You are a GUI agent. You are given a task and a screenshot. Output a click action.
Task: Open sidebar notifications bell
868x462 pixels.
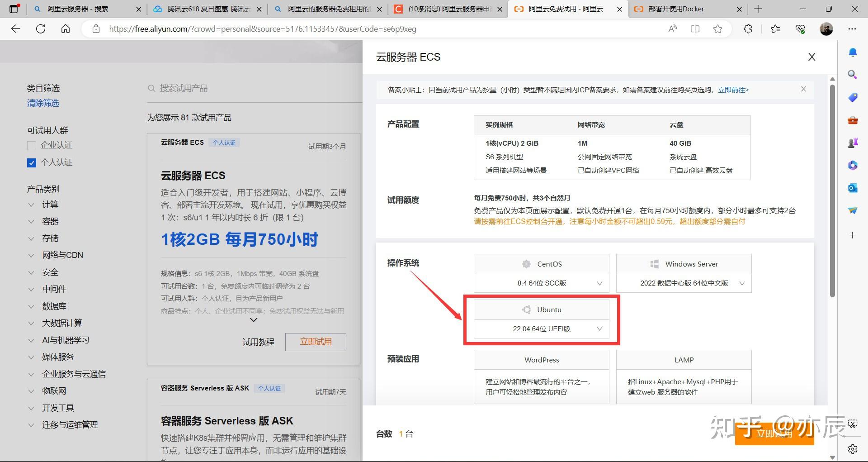coord(853,52)
